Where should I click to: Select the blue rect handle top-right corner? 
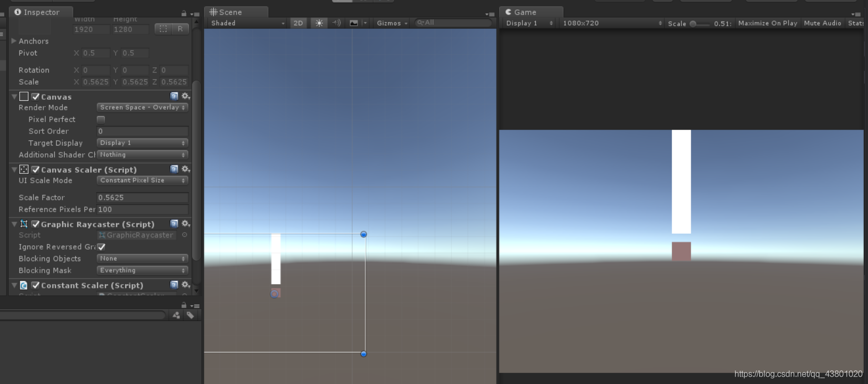363,234
